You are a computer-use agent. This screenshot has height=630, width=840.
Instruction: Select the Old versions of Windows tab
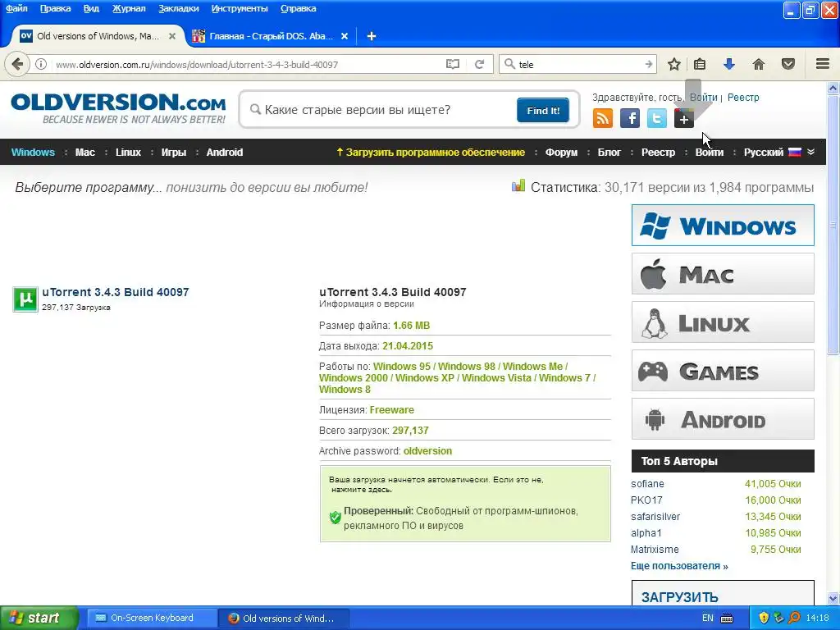point(98,36)
